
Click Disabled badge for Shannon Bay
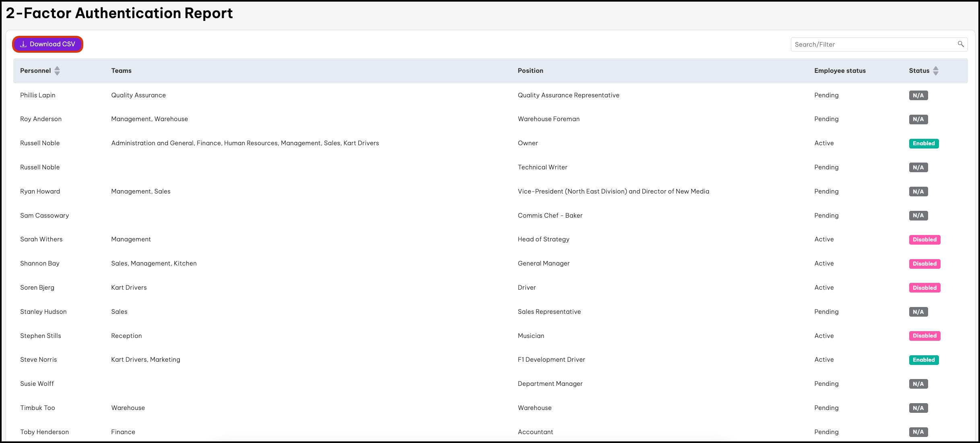pyautogui.click(x=924, y=264)
